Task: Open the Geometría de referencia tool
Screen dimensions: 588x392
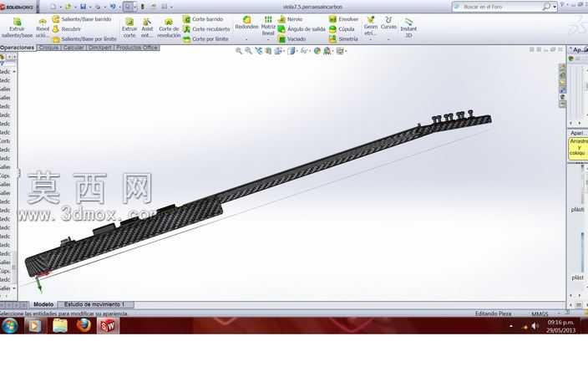Action: click(371, 26)
